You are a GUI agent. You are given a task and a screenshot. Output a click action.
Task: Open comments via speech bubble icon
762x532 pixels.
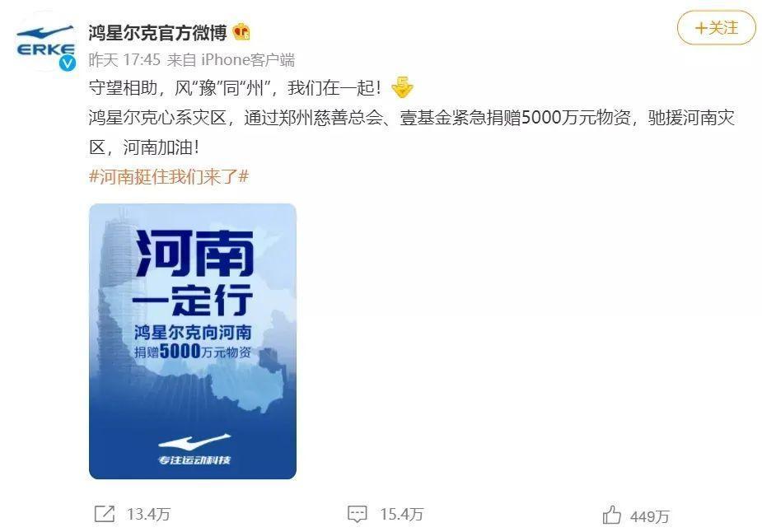tap(358, 514)
